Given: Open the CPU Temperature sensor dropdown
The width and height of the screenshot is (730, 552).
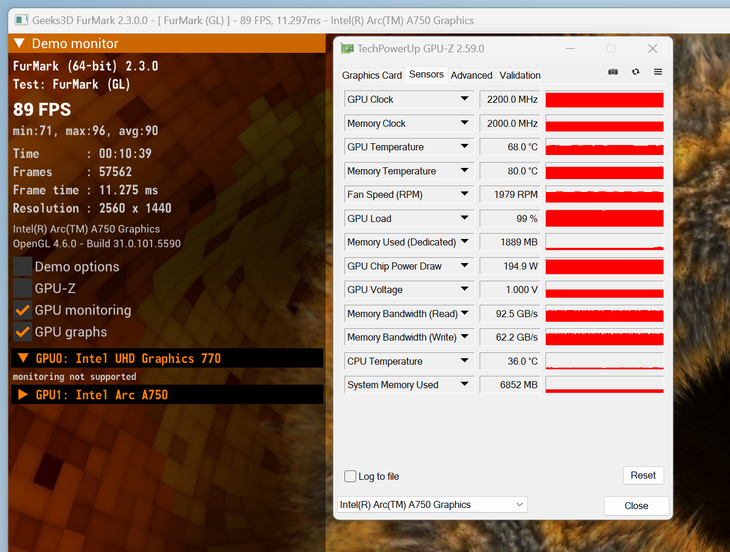Looking at the screenshot, I should tap(464, 361).
